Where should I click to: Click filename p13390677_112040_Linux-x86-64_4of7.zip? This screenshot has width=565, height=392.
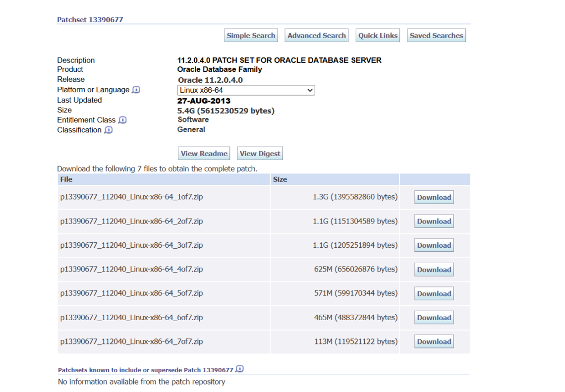[x=131, y=269]
